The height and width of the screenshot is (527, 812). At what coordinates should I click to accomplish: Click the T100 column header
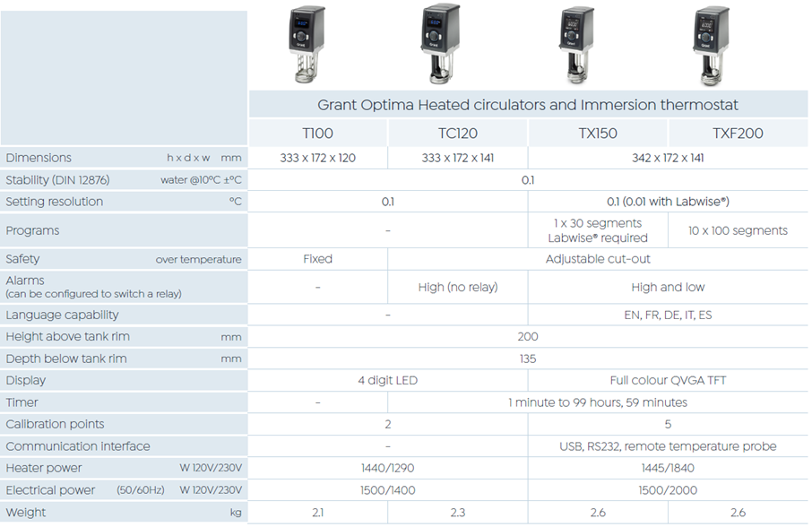pos(317,134)
